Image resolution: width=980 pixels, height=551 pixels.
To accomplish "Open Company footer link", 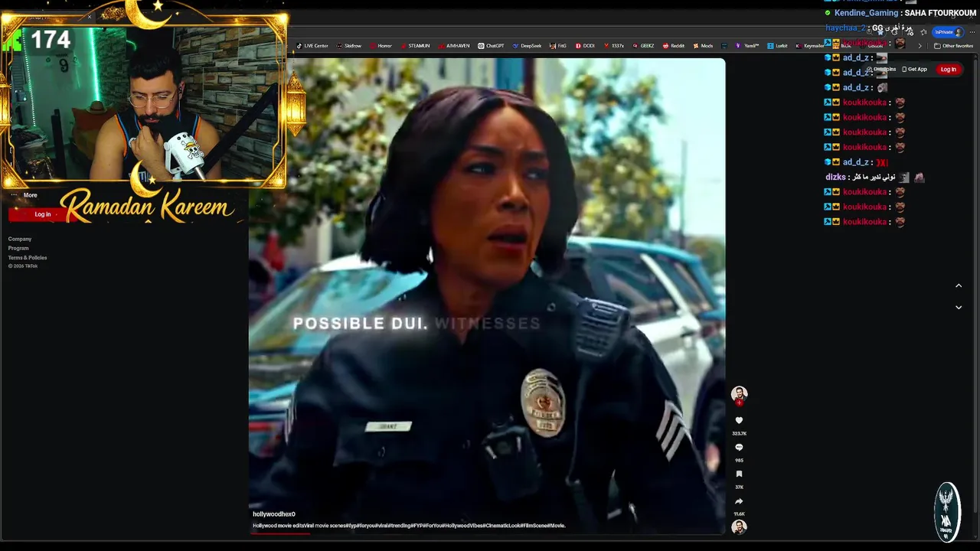I will (20, 240).
